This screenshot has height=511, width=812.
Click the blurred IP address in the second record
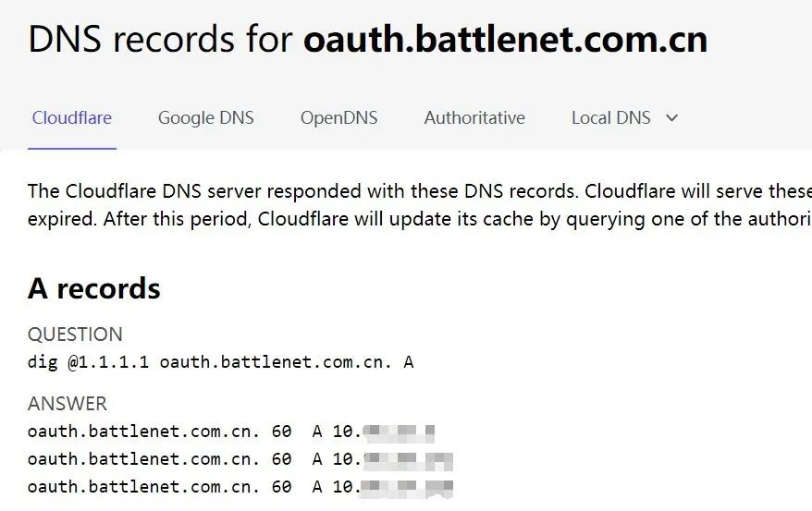pyautogui.click(x=405, y=459)
